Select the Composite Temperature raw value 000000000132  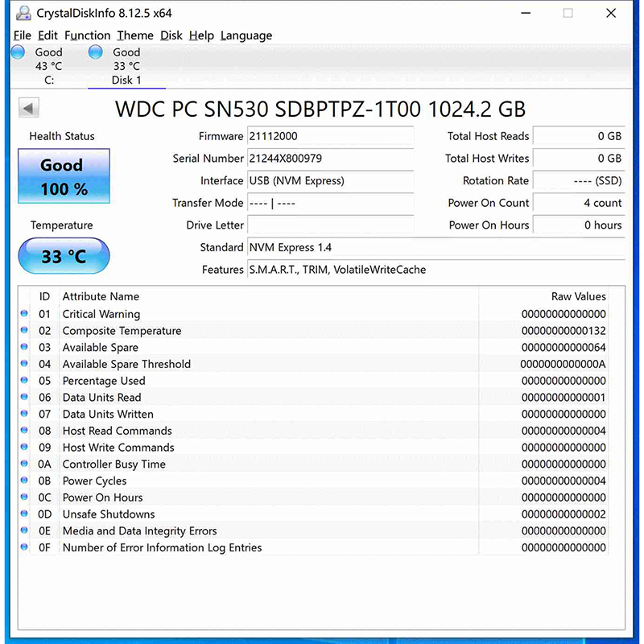(x=563, y=331)
